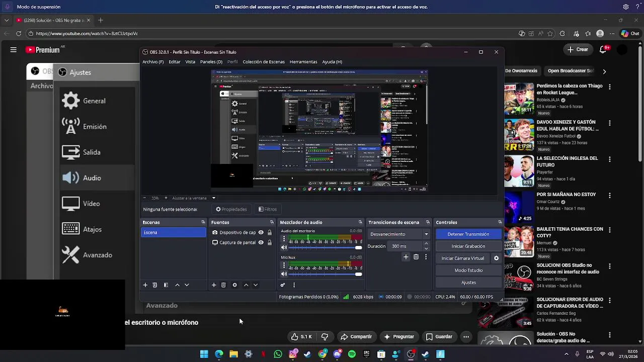Add a new scene in Escenas panel
Viewport: 644px width, 362px height.
pyautogui.click(x=145, y=285)
